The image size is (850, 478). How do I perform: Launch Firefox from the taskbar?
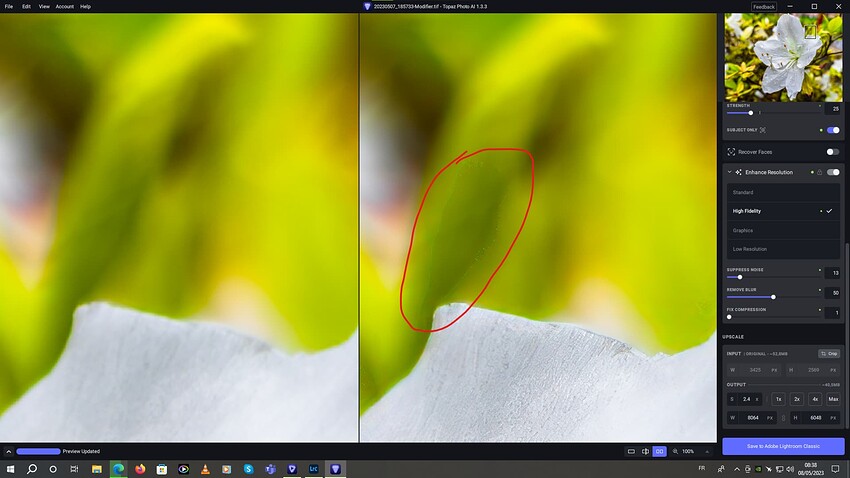click(x=139, y=468)
